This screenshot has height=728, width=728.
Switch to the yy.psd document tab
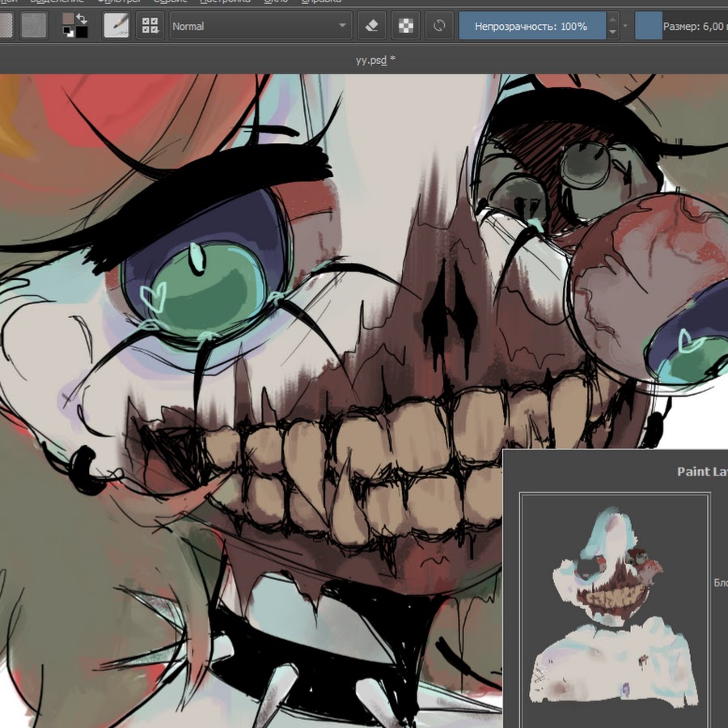coord(375,61)
